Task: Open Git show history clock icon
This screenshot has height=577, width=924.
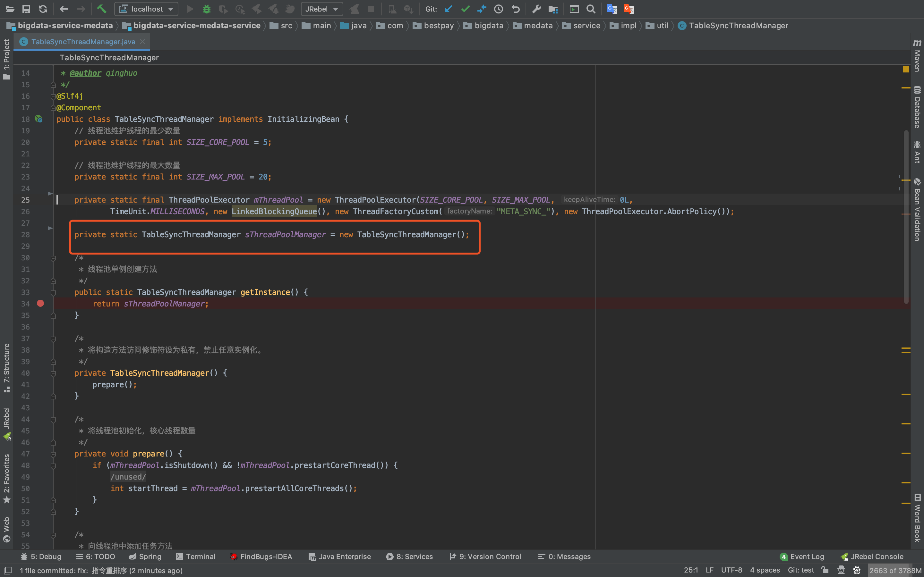Action: pos(498,9)
